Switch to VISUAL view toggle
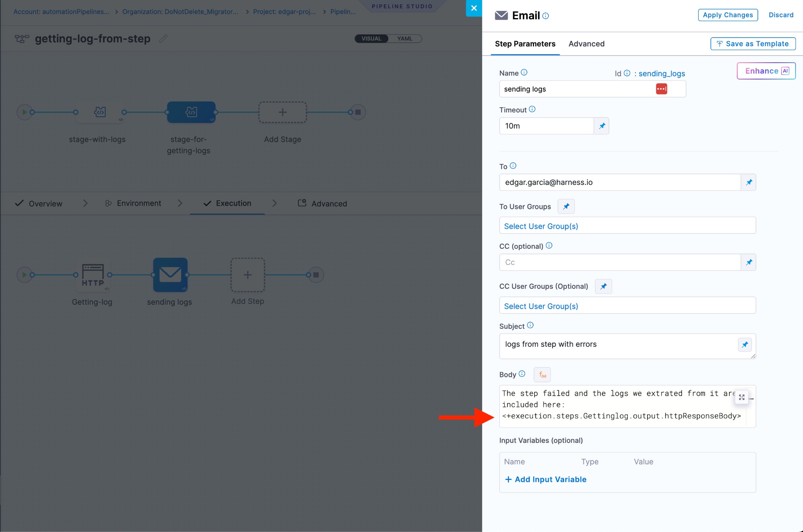Viewport: 803px width, 532px height. click(x=371, y=39)
